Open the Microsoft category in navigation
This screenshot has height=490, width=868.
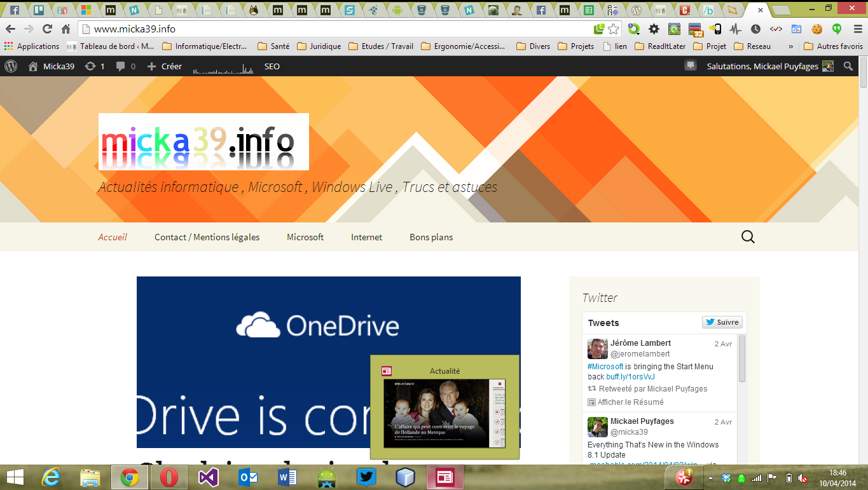[x=305, y=237]
